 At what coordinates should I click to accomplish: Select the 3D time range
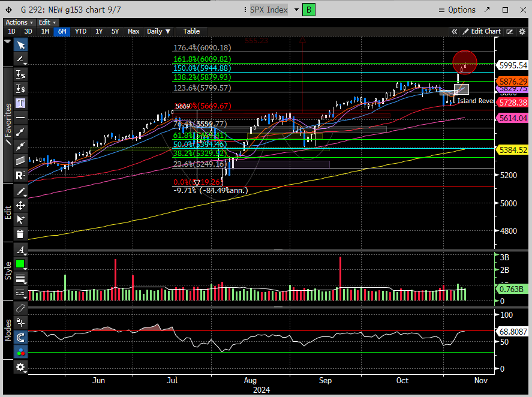(x=28, y=32)
